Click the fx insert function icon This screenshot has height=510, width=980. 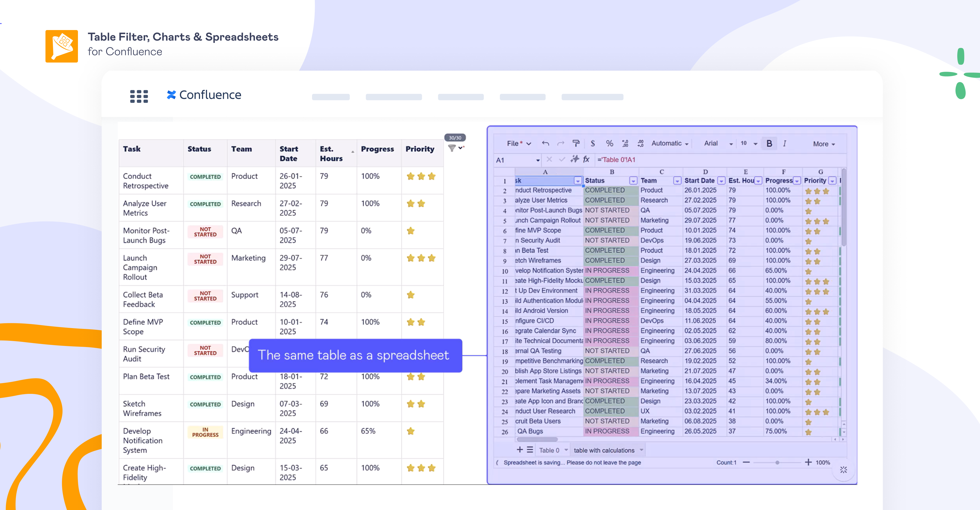coord(586,159)
